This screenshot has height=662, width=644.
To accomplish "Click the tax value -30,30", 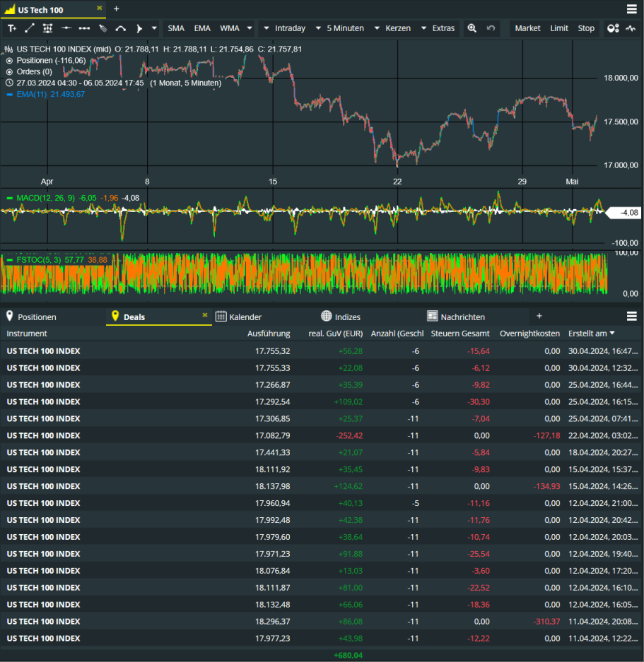I will click(x=479, y=402).
